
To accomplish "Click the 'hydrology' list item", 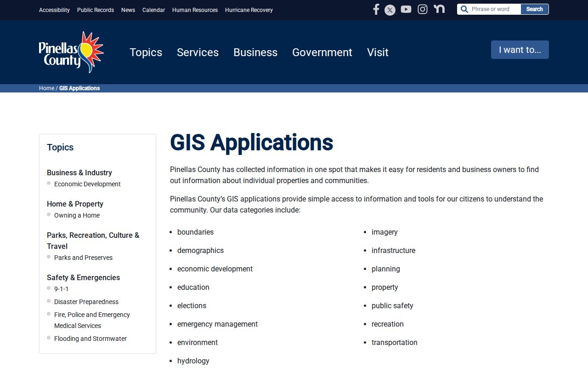I will click(x=193, y=361).
